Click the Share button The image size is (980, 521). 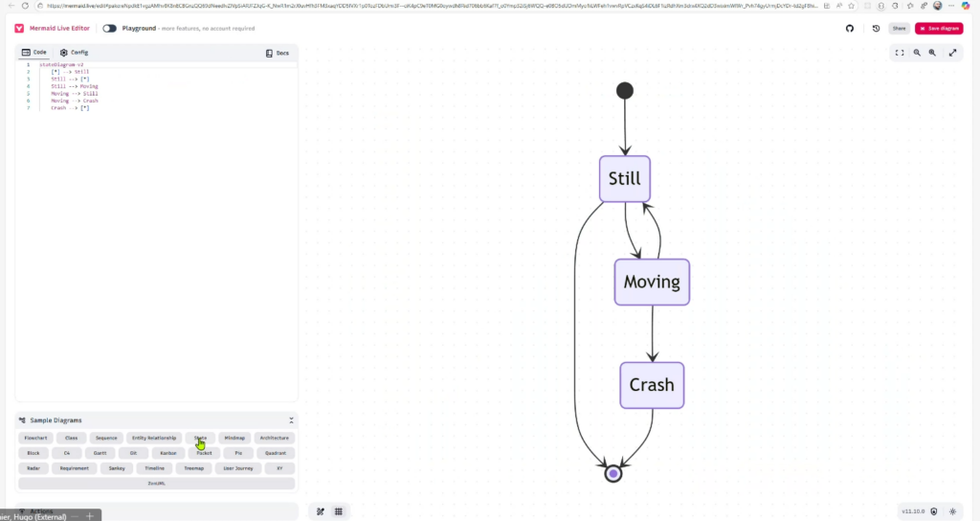click(x=899, y=28)
